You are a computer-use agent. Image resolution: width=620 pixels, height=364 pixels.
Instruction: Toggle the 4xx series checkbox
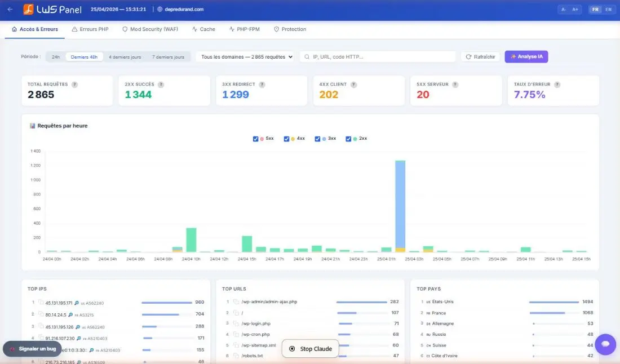(x=286, y=139)
